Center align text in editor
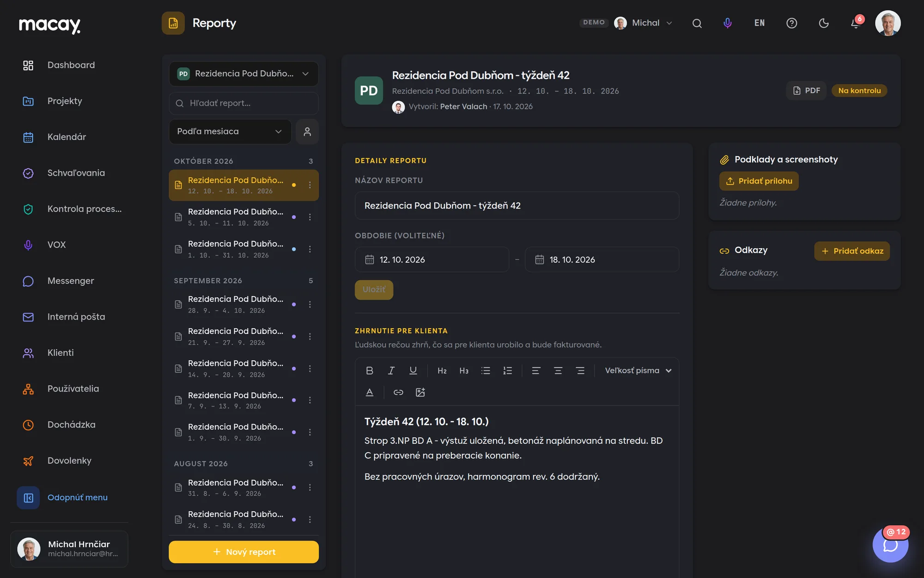Image resolution: width=924 pixels, height=578 pixels. click(x=558, y=370)
